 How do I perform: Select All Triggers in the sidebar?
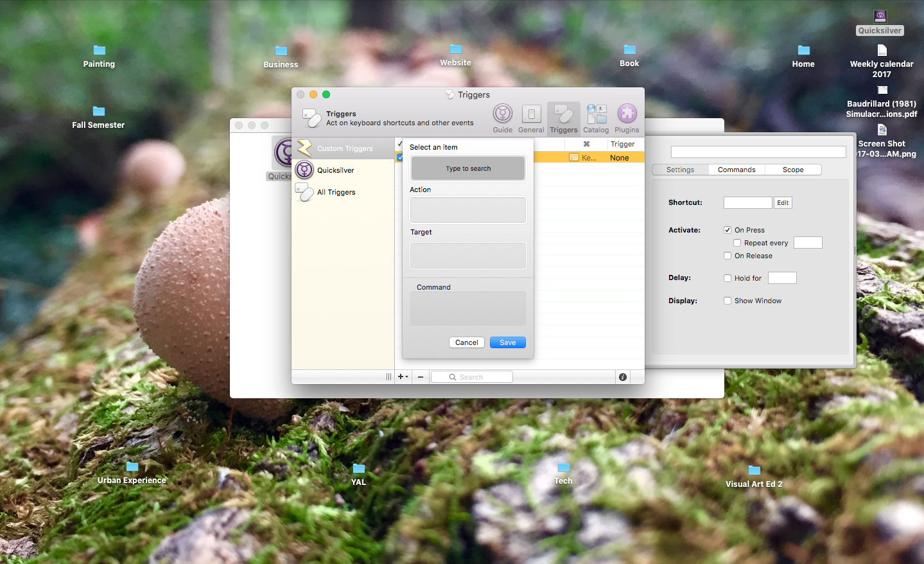click(x=343, y=192)
